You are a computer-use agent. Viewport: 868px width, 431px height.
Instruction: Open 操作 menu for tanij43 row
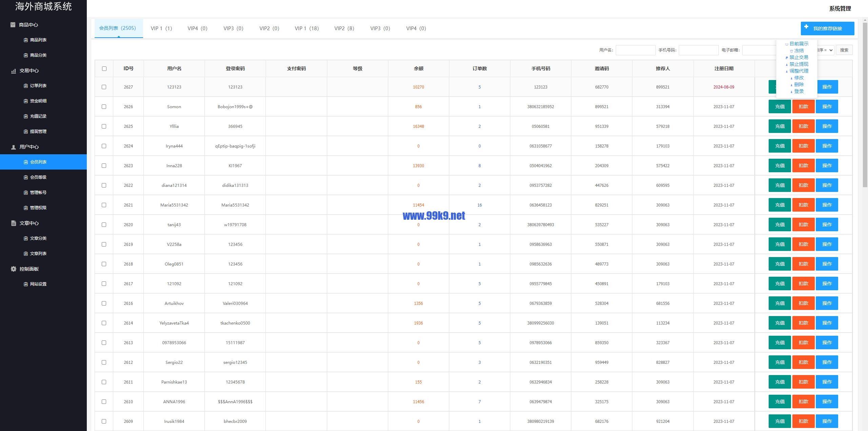point(827,224)
